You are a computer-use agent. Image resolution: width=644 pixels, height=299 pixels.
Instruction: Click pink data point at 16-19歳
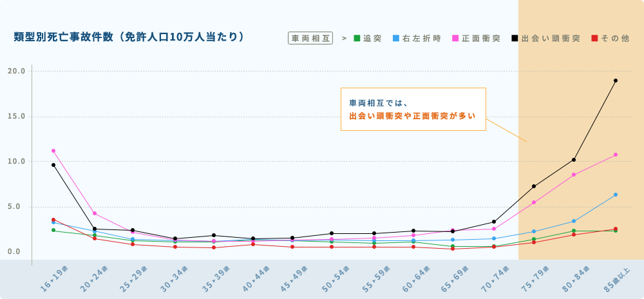tap(53, 151)
